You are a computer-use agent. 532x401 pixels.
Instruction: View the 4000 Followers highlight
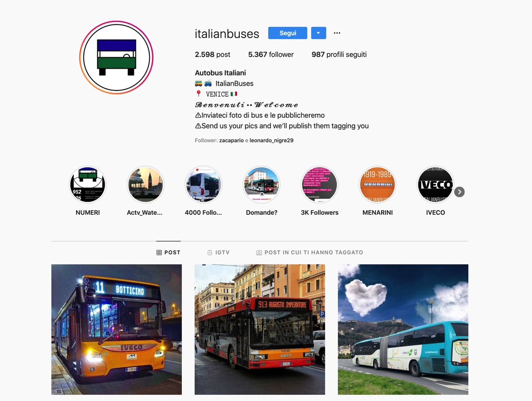(x=203, y=185)
